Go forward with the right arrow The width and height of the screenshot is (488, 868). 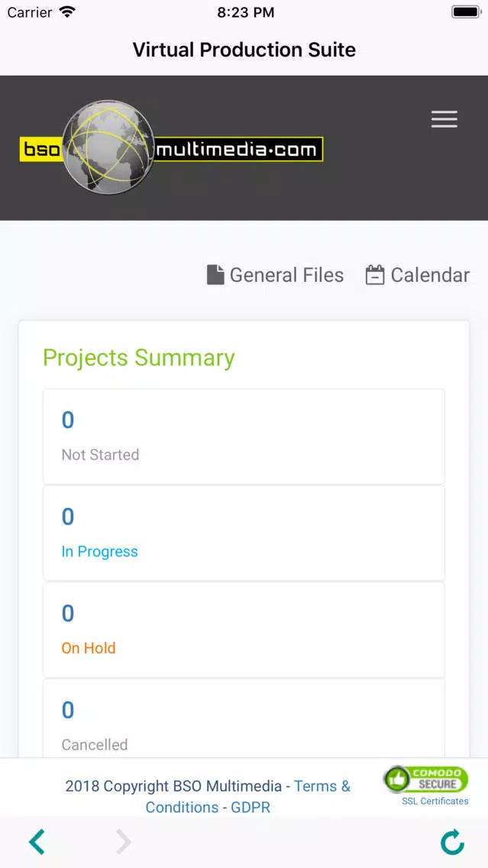tap(124, 842)
